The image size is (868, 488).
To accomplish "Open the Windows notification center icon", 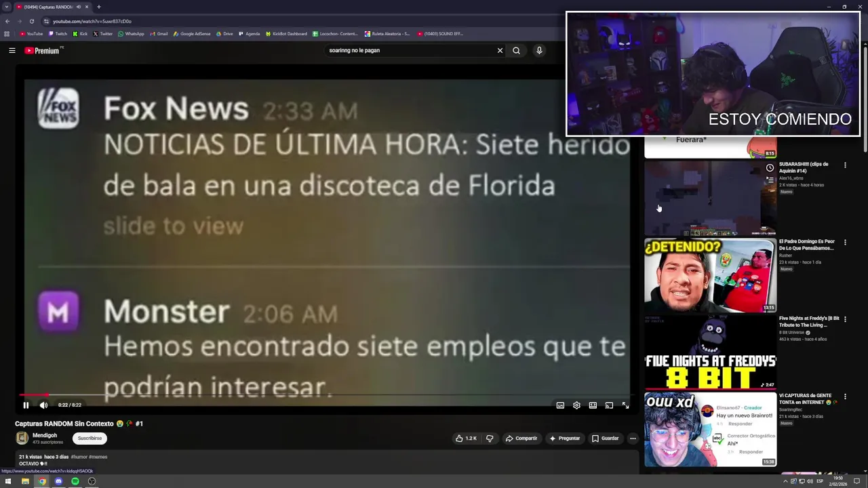I will click(856, 481).
